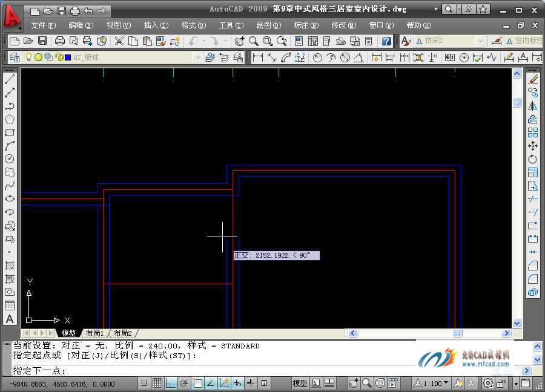545x392 pixels.
Task: Select the Spline draw tool
Action: pos(10,185)
